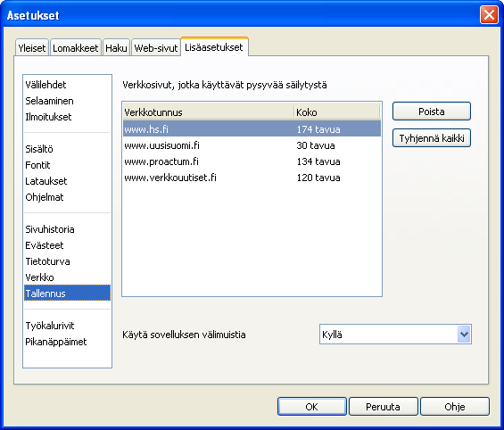504x430 pixels.
Task: Open the Haku tab
Action: click(116, 48)
